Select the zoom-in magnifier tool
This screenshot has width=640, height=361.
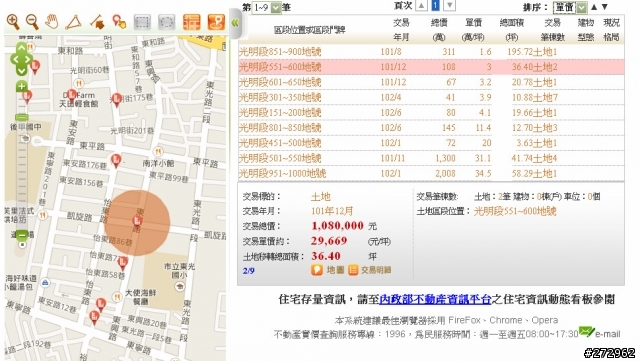[13, 22]
